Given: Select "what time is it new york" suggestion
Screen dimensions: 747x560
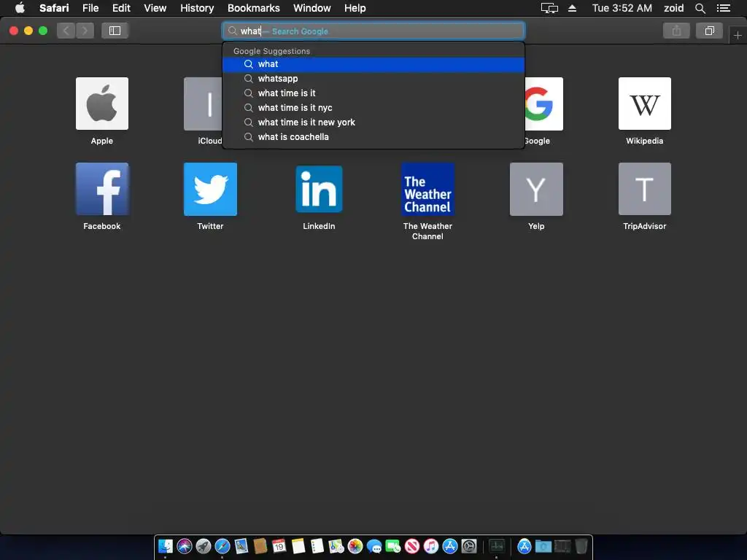Looking at the screenshot, I should coord(373,122).
